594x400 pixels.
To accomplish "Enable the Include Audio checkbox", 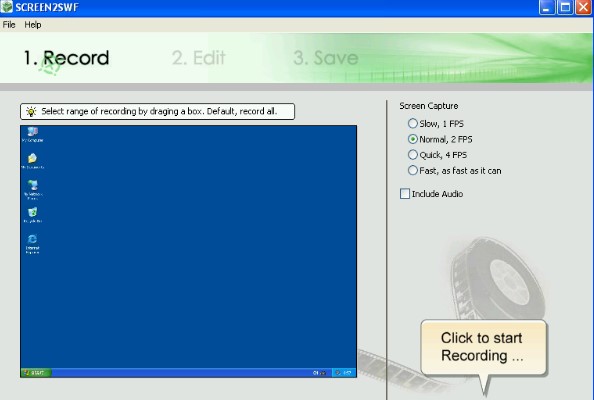I will pyautogui.click(x=405, y=194).
